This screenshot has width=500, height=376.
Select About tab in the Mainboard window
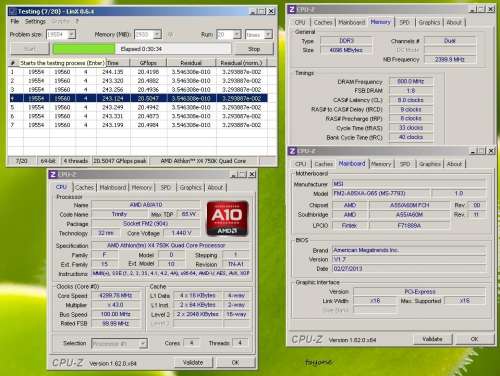454,164
